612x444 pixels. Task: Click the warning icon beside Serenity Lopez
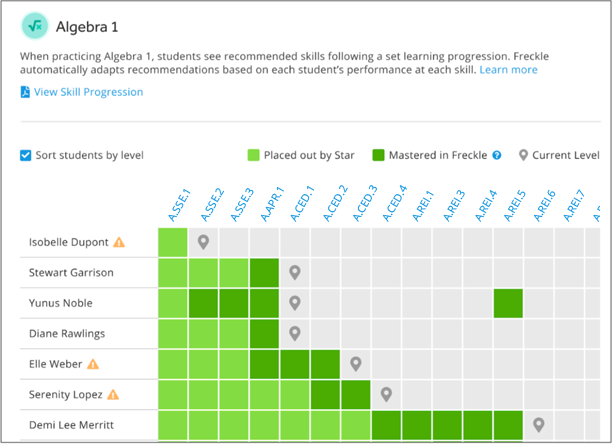[x=113, y=395]
